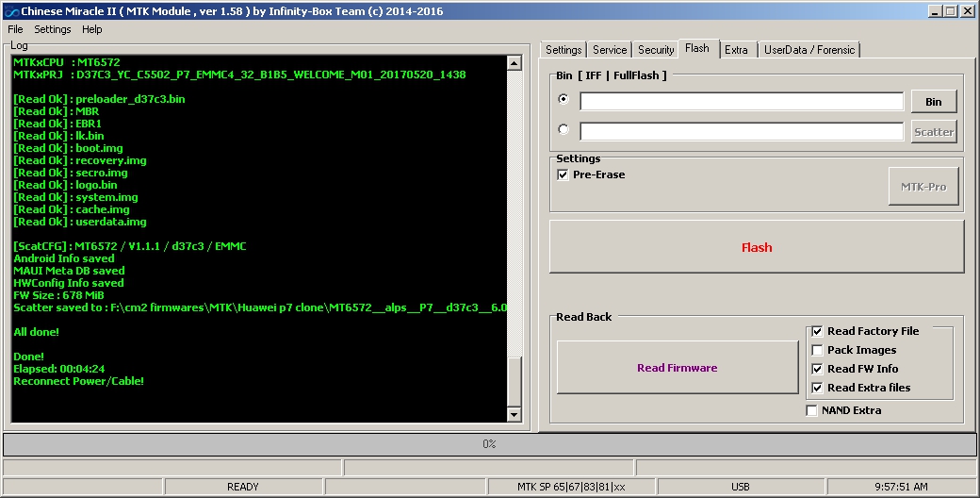
Task: Open the Help menu
Action: click(92, 29)
